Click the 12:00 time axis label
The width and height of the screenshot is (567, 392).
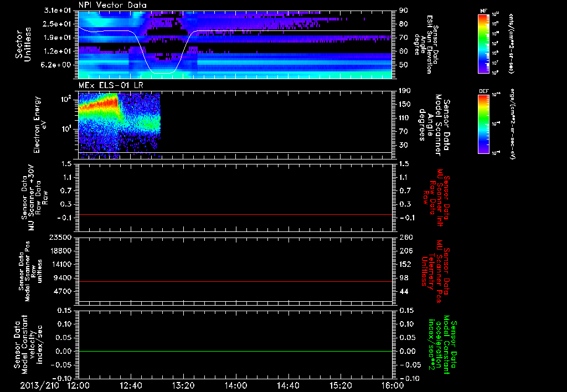tap(79, 385)
